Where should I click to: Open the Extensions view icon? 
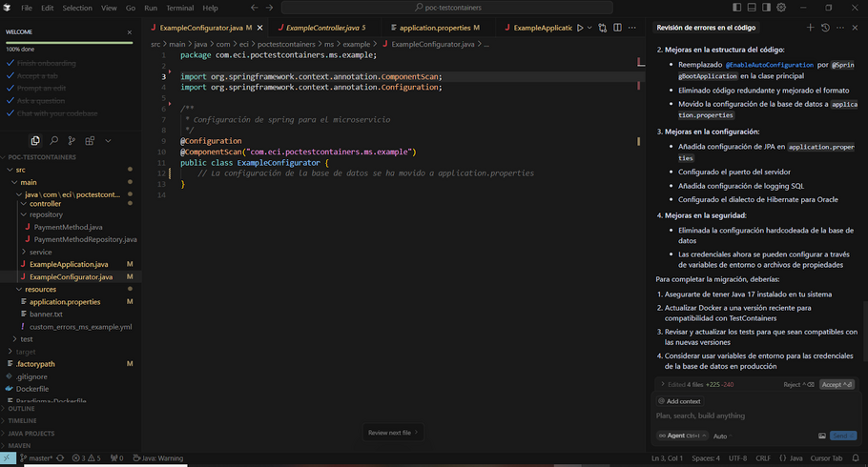tap(90, 140)
